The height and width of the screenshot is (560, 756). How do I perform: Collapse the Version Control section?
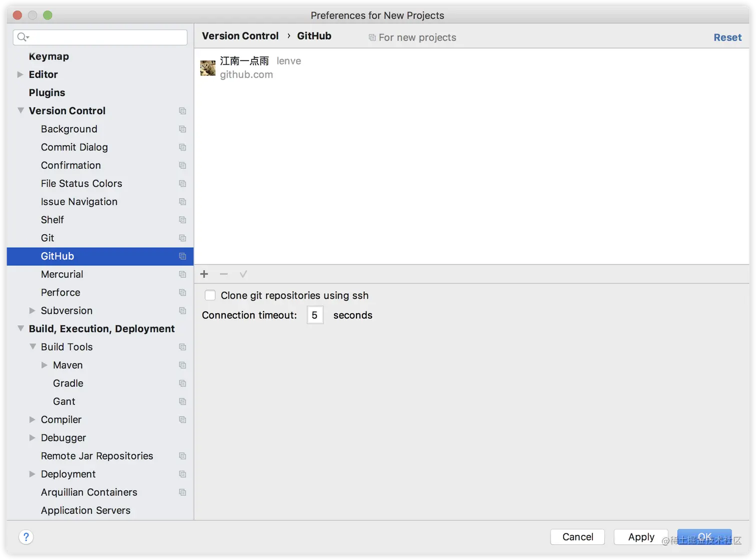[20, 111]
